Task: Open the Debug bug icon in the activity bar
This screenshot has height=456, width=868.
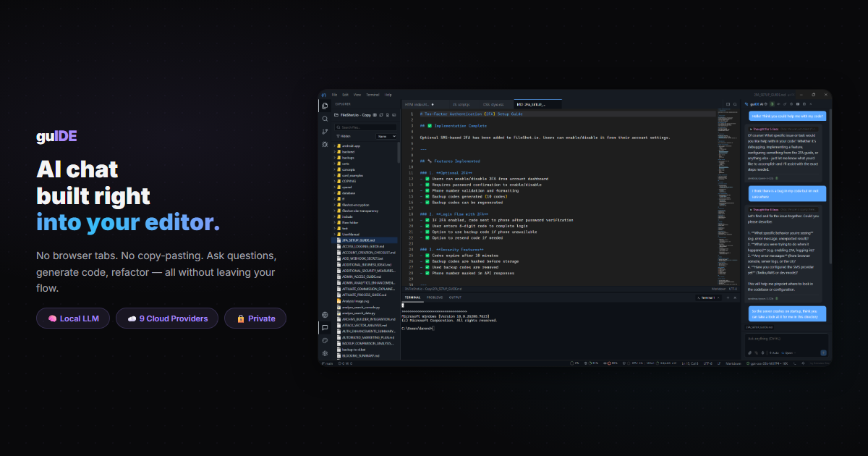Action: (325, 145)
